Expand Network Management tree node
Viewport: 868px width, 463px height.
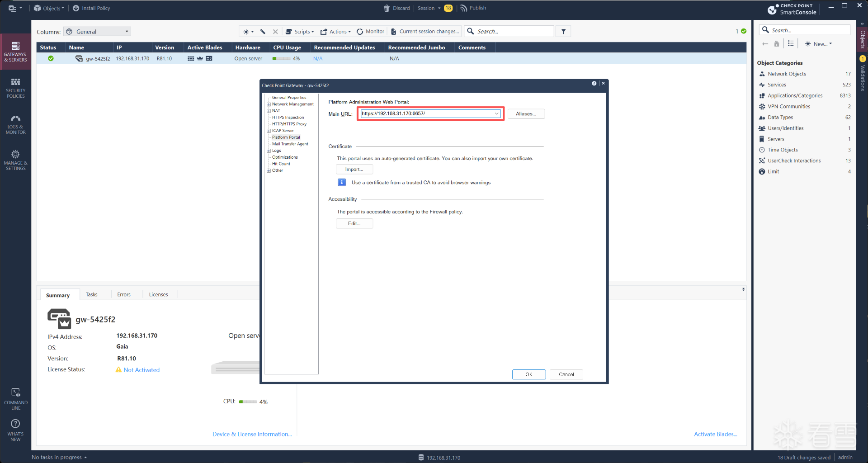click(269, 104)
